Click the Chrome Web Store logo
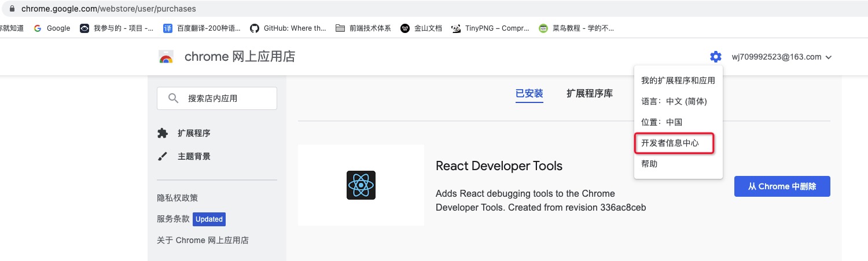This screenshot has height=261, width=868. (x=166, y=57)
